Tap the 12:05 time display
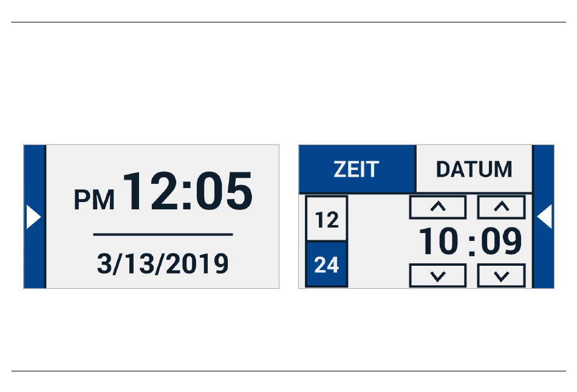 (188, 191)
